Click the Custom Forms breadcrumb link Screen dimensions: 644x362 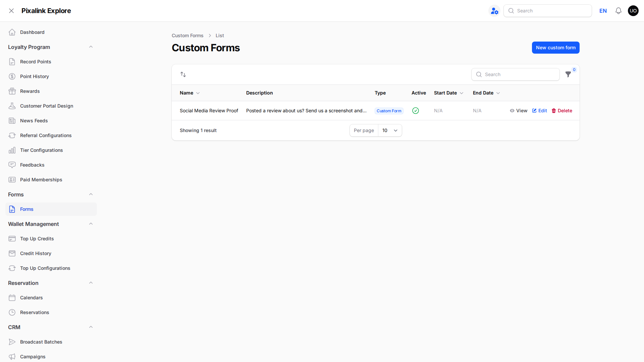click(187, 36)
